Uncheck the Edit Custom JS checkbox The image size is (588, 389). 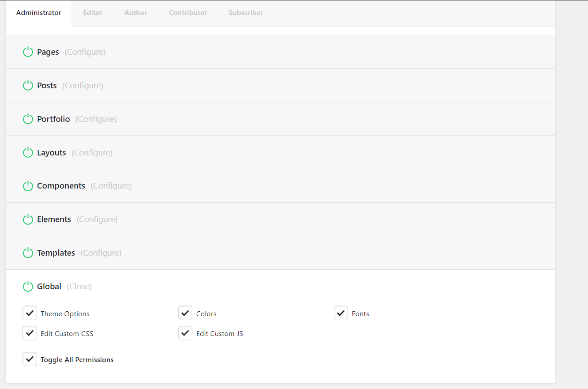tap(185, 333)
